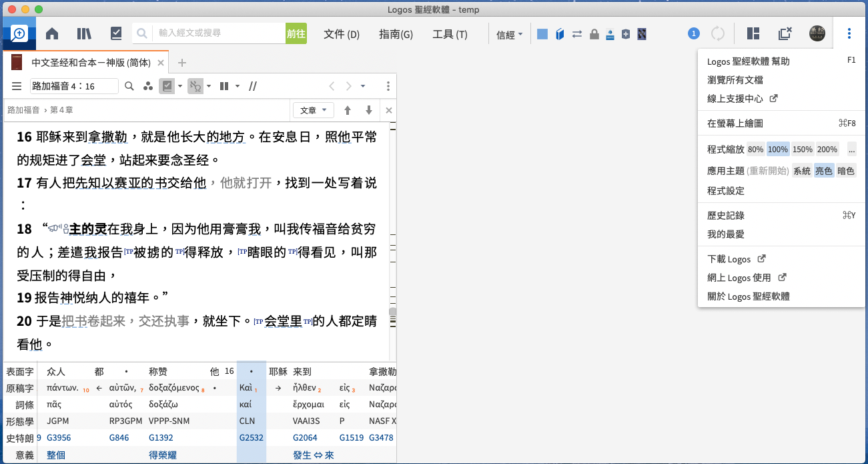The image size is (868, 464).
Task: Click the padlock shortcut icon
Action: 594,34
